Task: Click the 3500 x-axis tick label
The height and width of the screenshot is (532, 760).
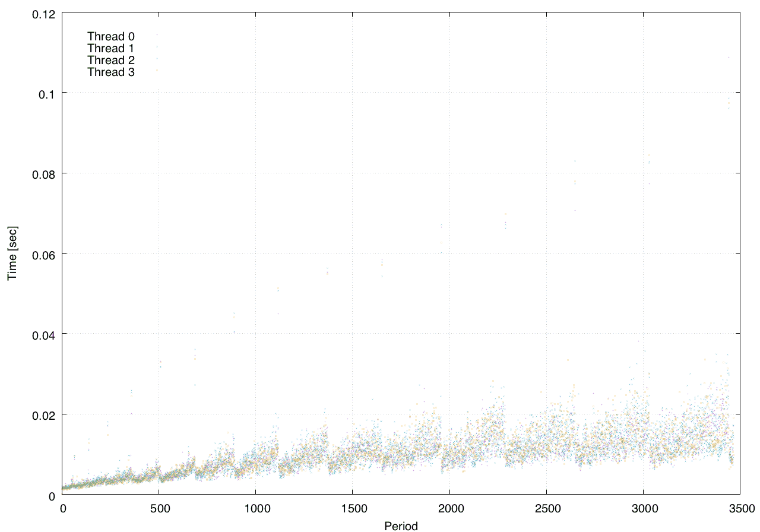Action: point(740,508)
